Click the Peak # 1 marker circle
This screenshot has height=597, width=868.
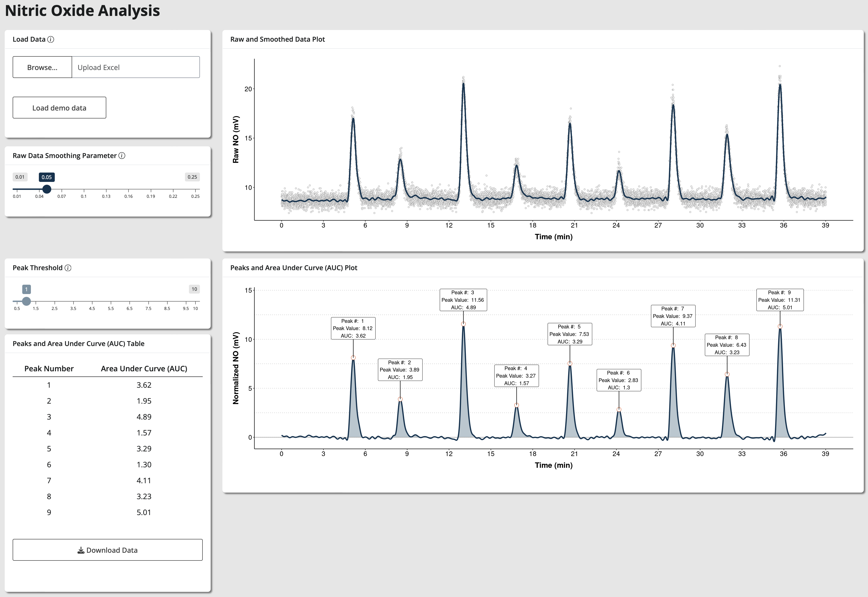[353, 358]
